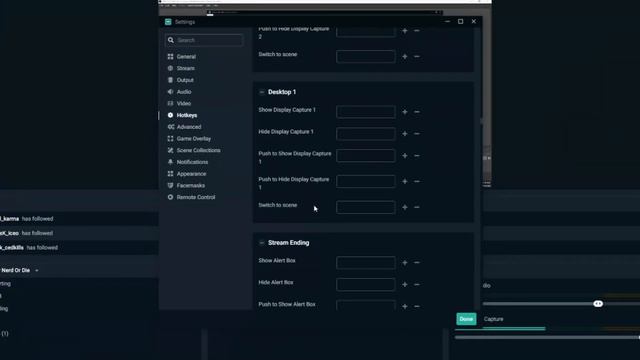Screen dimensions: 640x360
Task: Add binding for Show Display Capture 1
Action: coord(404,112)
